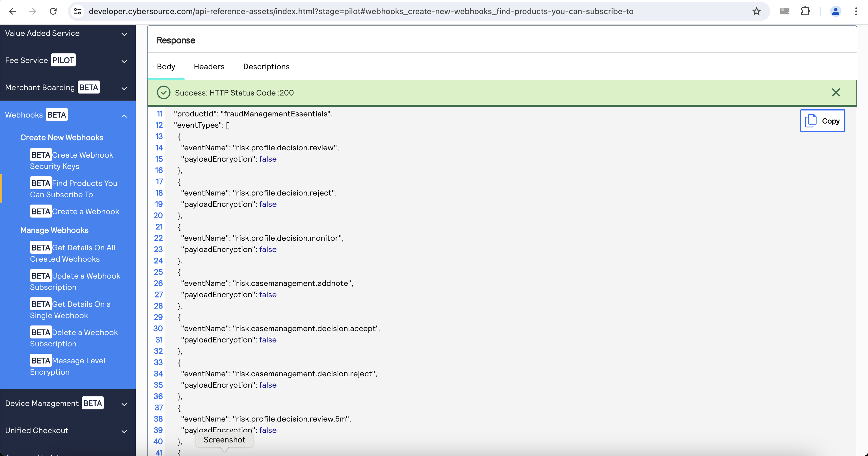Open the Descriptions tab
This screenshot has height=456, width=868.
point(266,67)
